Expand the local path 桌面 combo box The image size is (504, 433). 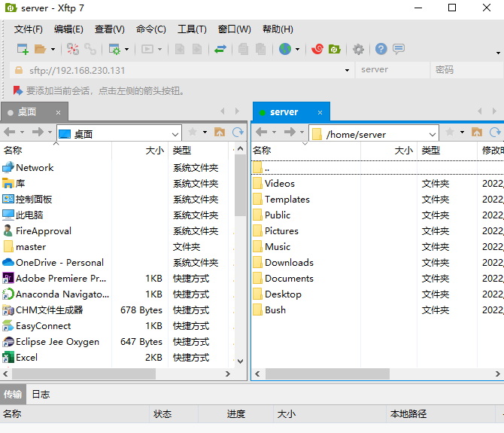pos(175,134)
